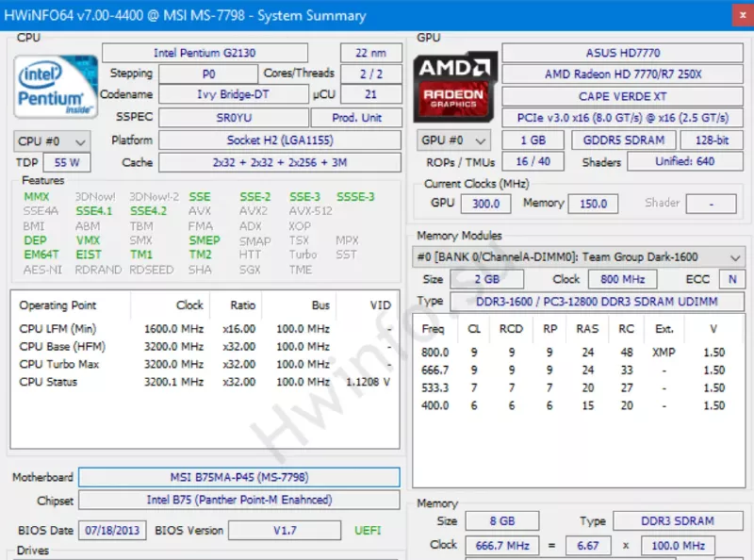754x560 pixels.
Task: Click the EIST feature flag
Action: pos(89,255)
